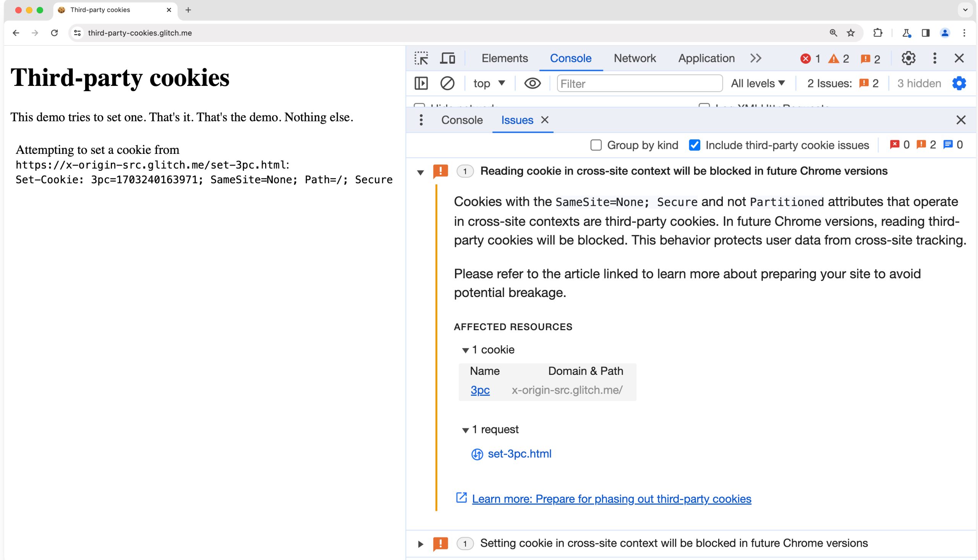The image size is (978, 560).
Task: Collapse the 1 cookie section
Action: pyautogui.click(x=465, y=350)
